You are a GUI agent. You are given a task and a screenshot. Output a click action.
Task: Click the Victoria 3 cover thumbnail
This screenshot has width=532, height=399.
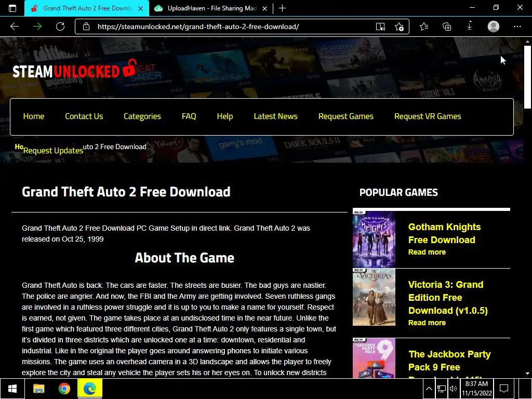coord(374,297)
